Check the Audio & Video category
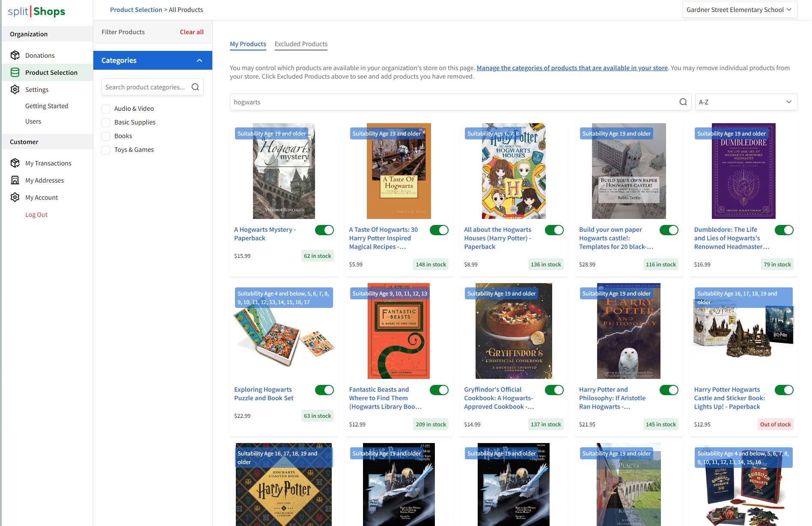 [106, 109]
